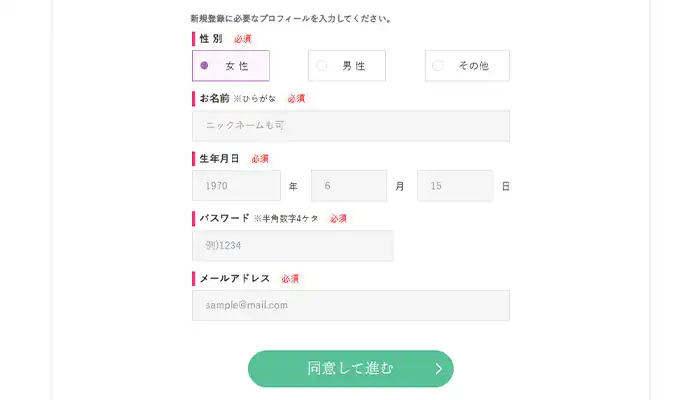Select the 女性 gender radio option
Viewport: 700px width, 400px height.
click(231, 66)
